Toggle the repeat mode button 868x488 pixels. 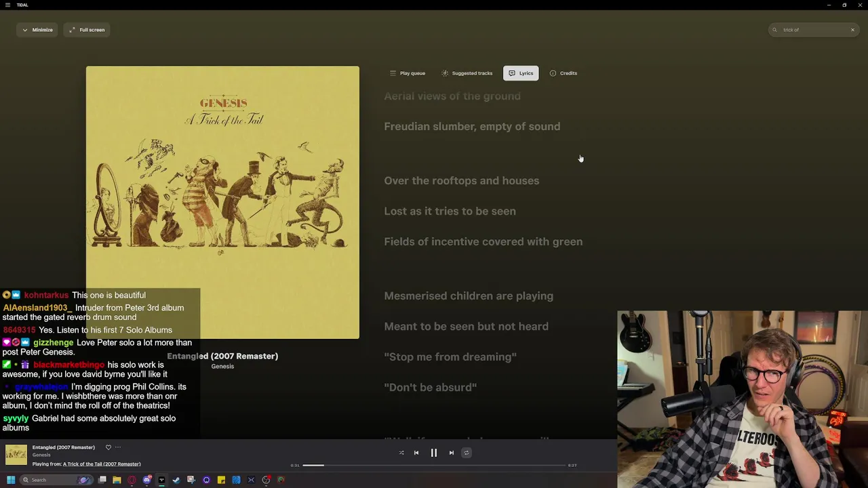point(467,453)
